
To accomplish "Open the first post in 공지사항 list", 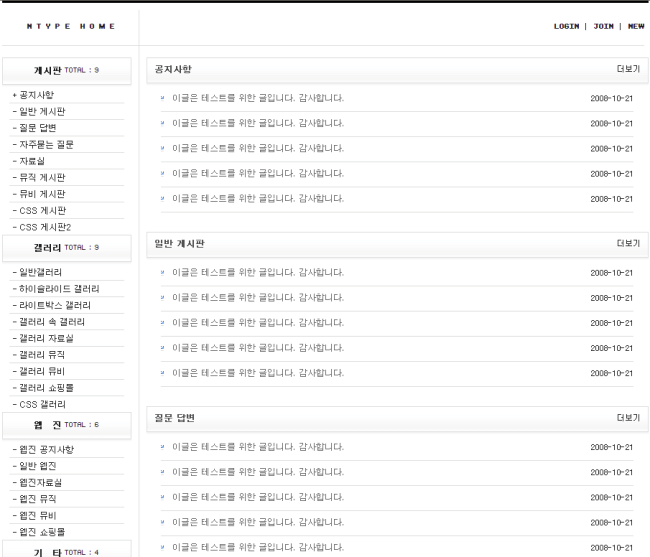I will pos(258,98).
